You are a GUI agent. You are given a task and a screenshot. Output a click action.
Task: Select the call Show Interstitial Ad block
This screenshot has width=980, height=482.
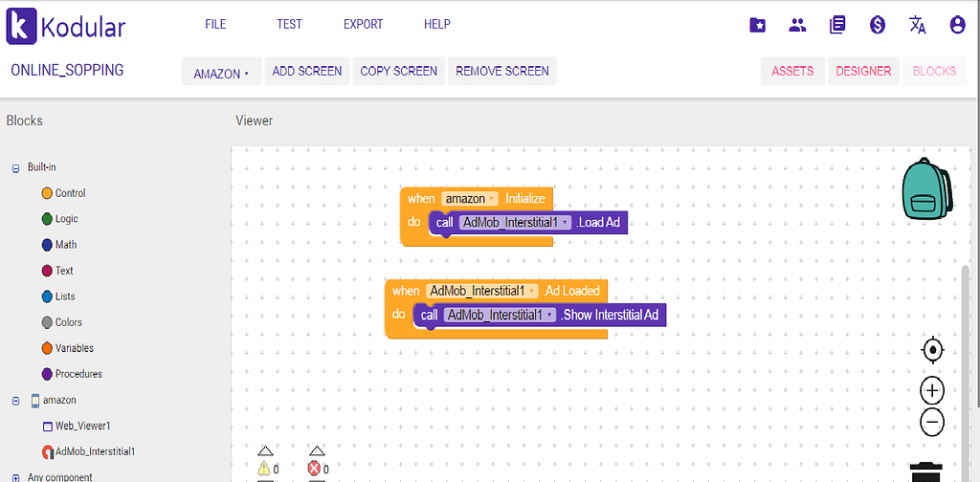point(540,316)
